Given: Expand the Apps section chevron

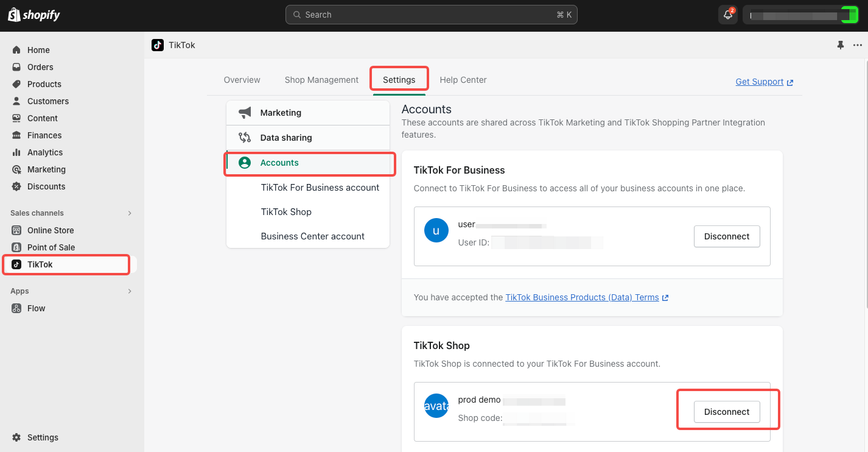Looking at the screenshot, I should coord(129,291).
